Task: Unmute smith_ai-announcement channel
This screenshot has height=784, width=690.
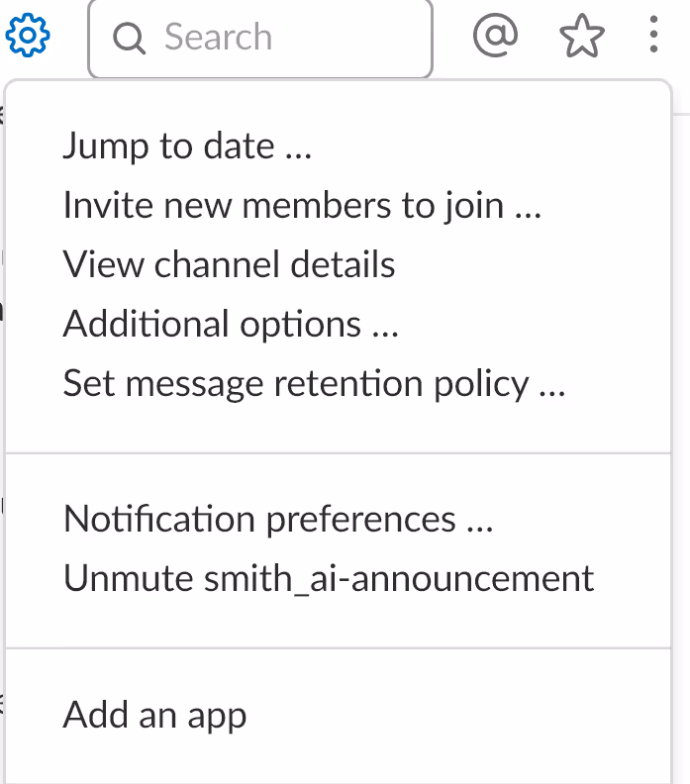Action: [329, 578]
